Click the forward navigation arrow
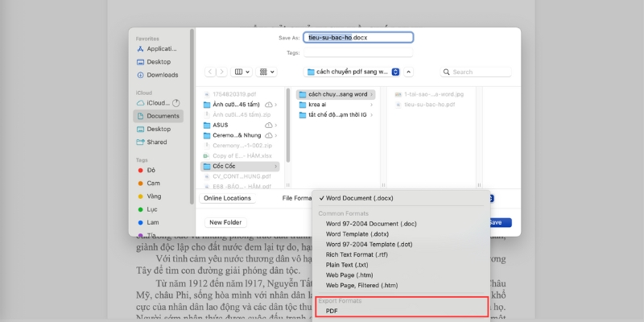Screen dimensions: 644x322 [x=221, y=72]
